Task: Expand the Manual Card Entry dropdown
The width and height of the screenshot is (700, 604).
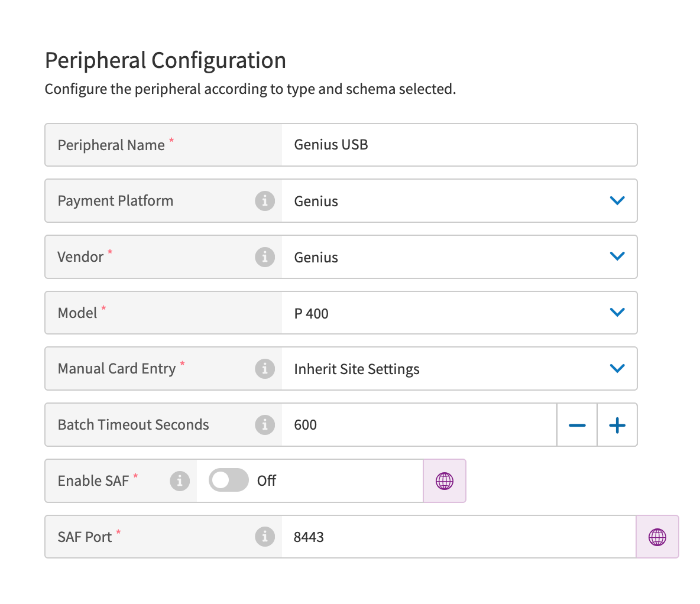Action: tap(617, 368)
